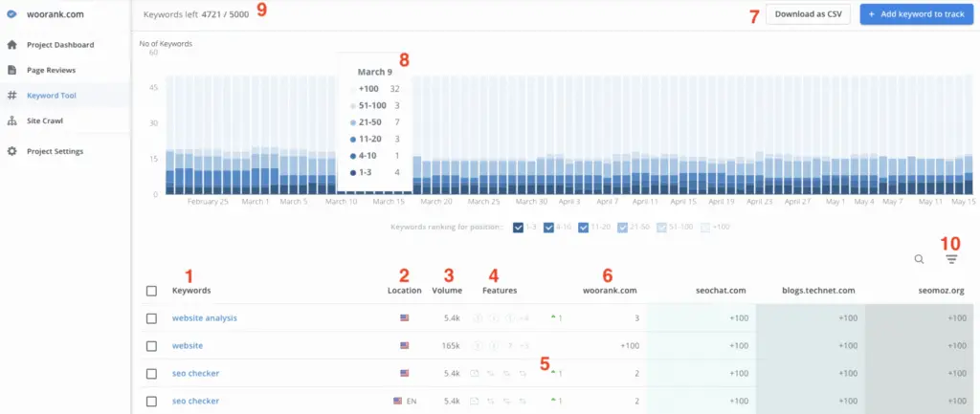
Task: Click the seochat.com column header
Action: pyautogui.click(x=721, y=291)
